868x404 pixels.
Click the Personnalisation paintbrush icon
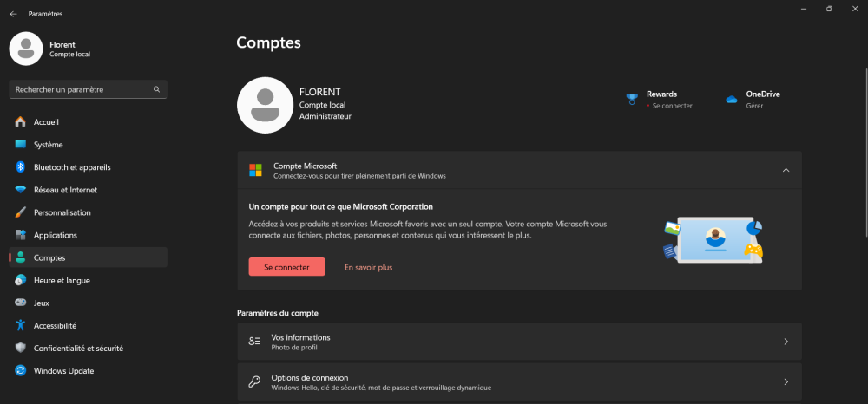click(21, 212)
